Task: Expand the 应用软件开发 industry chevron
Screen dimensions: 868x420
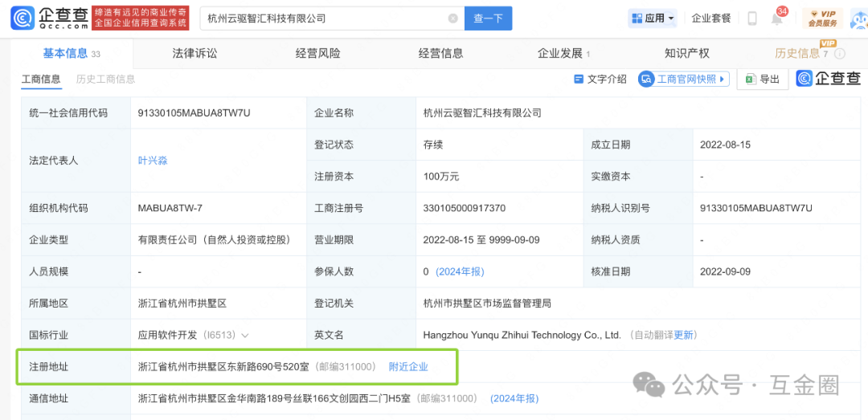Action: pos(244,335)
